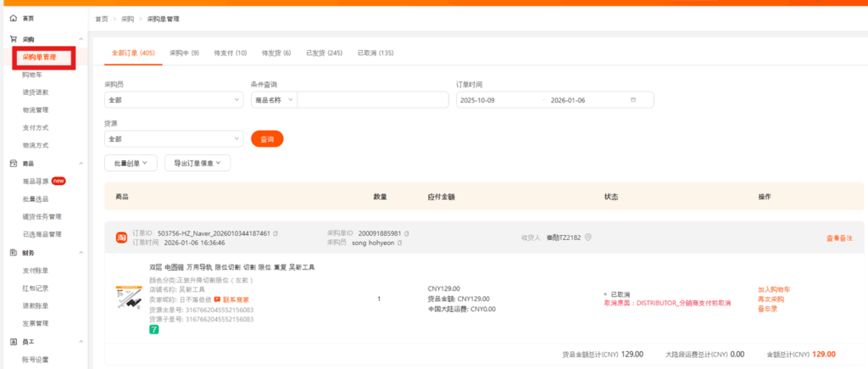
Task: Collapse the 财务 sidebar section
Action: [81, 253]
